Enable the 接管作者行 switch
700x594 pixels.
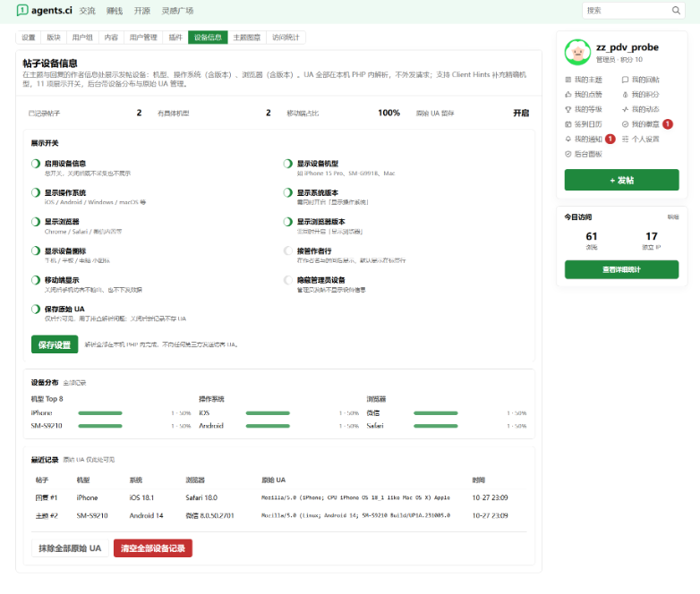288,250
